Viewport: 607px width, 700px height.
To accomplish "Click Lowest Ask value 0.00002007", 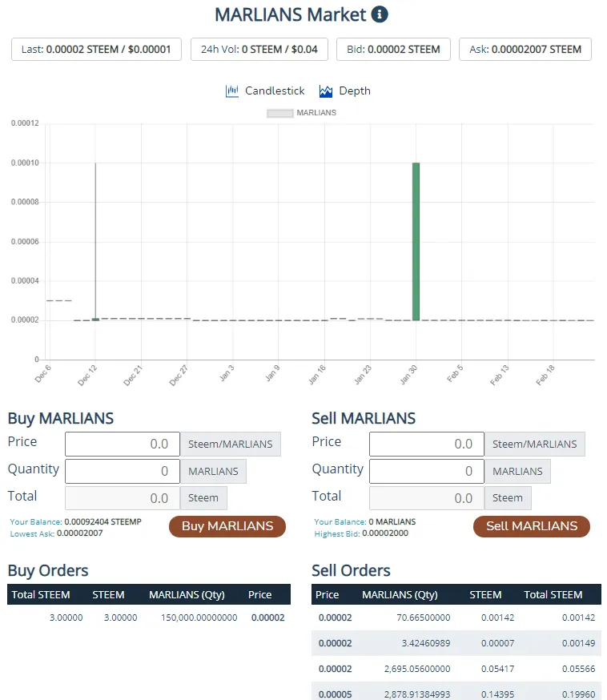I will [x=80, y=533].
